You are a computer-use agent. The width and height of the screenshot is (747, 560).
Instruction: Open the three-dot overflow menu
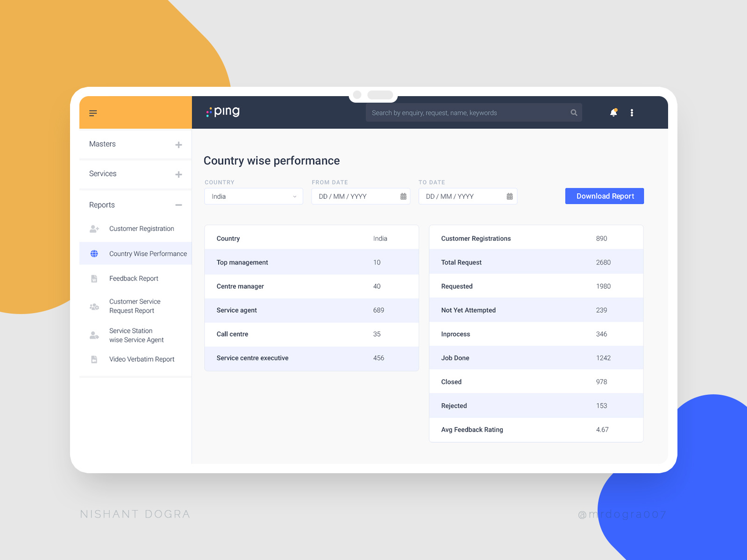pyautogui.click(x=632, y=112)
